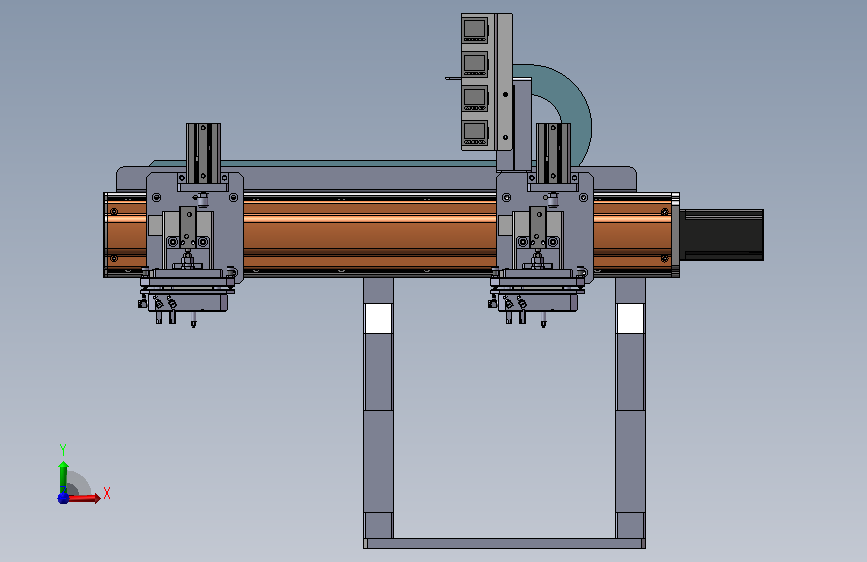Select the right support leg column
Screen dimensions: 867x562
pyautogui.click(x=630, y=409)
